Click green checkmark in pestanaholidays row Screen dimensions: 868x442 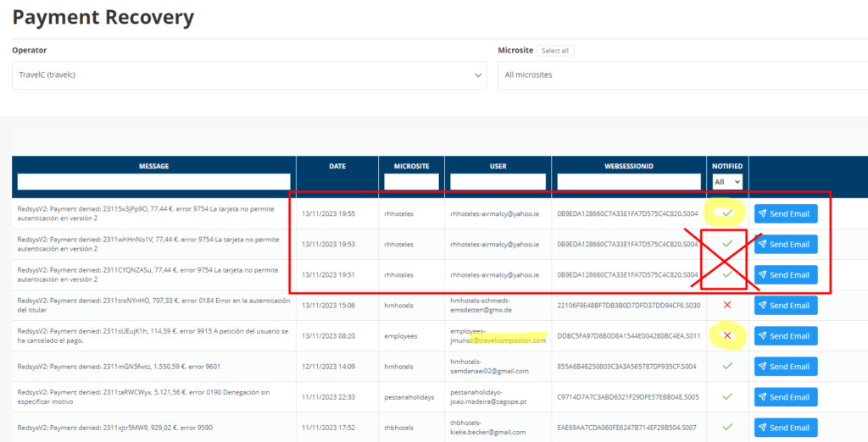(x=726, y=396)
